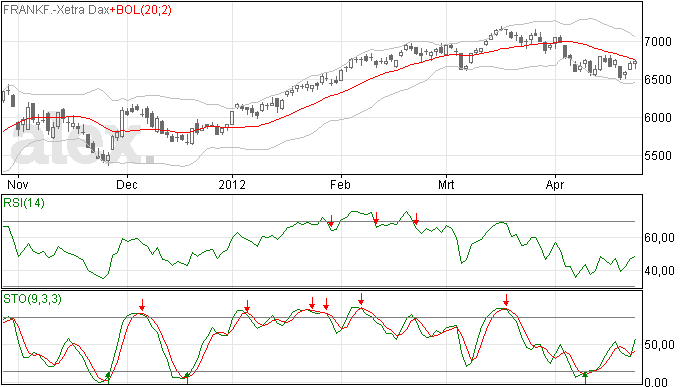Click the last red arrow in RSI panel

[416, 218]
